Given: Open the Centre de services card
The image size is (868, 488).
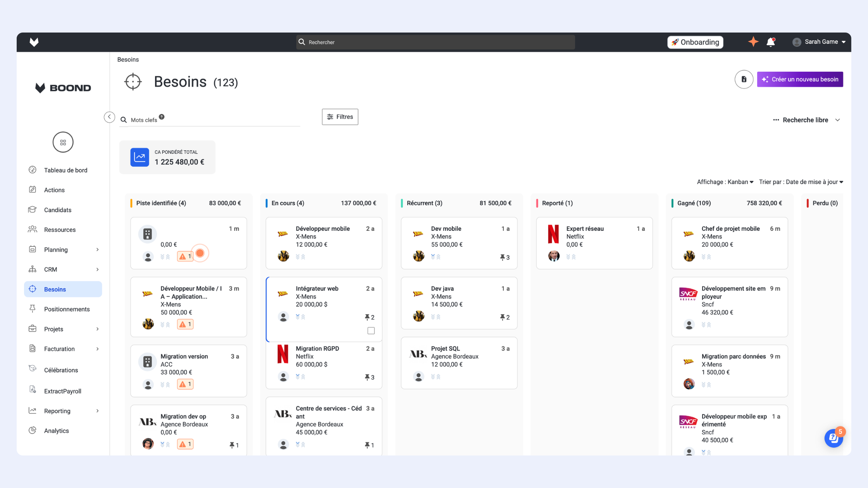Looking at the screenshot, I should click(x=324, y=426).
